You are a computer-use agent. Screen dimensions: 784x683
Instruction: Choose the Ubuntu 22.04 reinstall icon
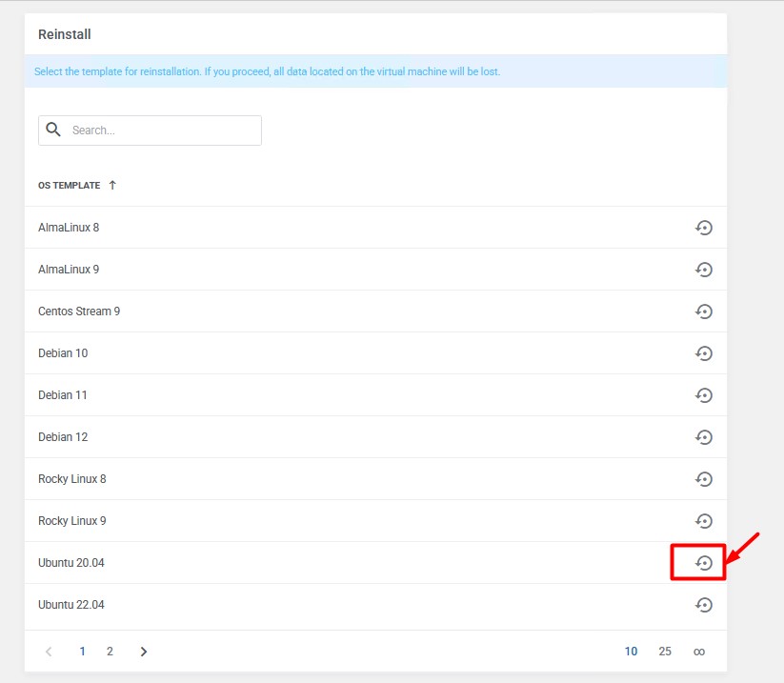[x=703, y=605]
